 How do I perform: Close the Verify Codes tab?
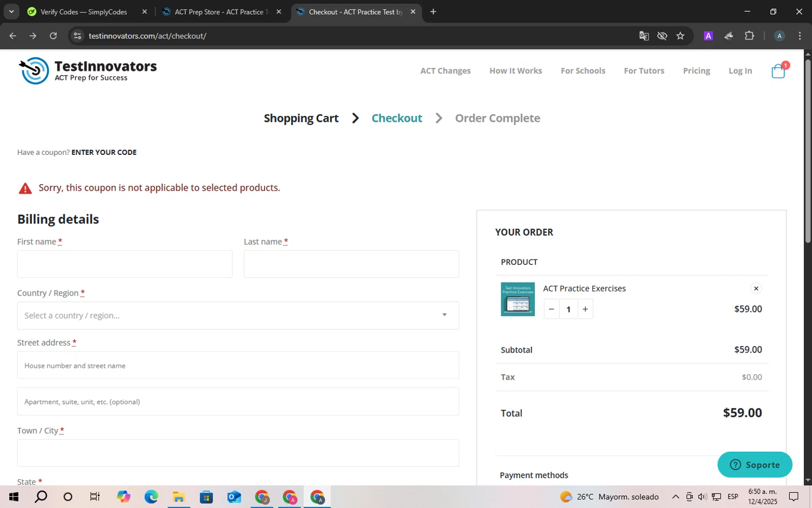[145, 11]
